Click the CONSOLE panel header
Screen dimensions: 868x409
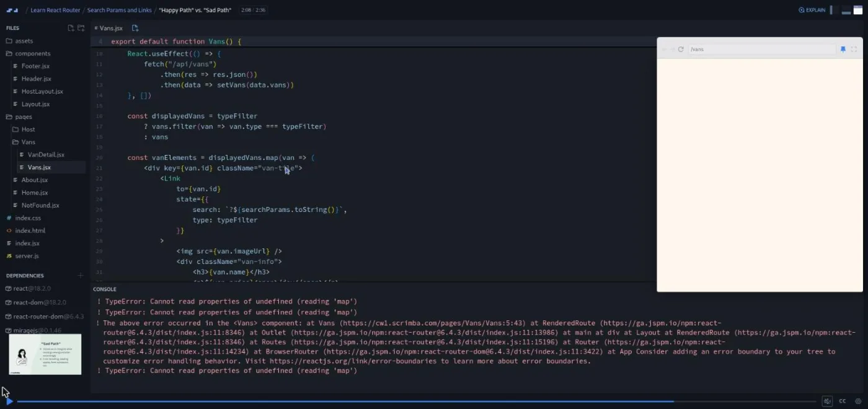tap(105, 289)
